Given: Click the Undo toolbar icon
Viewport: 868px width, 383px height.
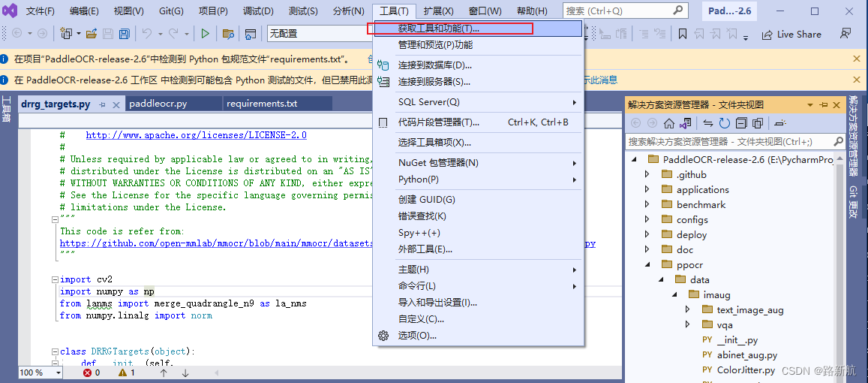Looking at the screenshot, I should coord(147,34).
